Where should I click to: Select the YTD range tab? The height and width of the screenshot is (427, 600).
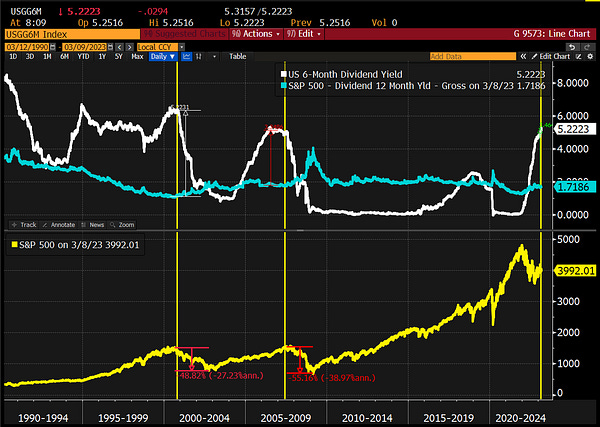[x=83, y=57]
